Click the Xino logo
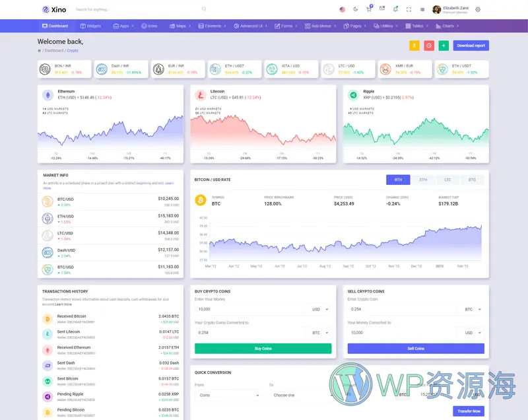Image resolution: width=528 pixels, height=420 pixels. coord(54,9)
